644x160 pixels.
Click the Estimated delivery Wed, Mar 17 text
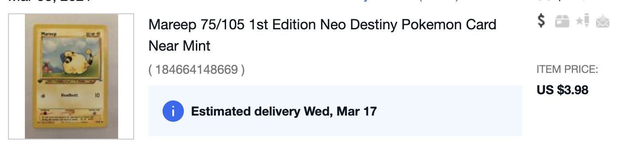(x=284, y=111)
